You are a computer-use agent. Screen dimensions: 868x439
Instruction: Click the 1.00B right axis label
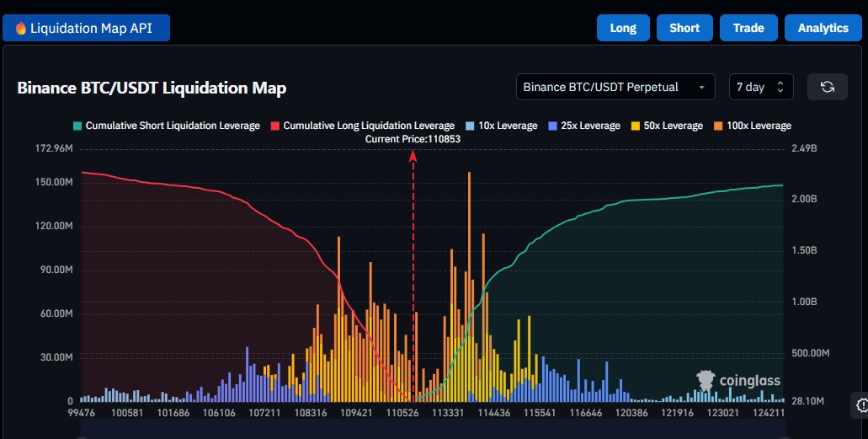click(x=804, y=302)
